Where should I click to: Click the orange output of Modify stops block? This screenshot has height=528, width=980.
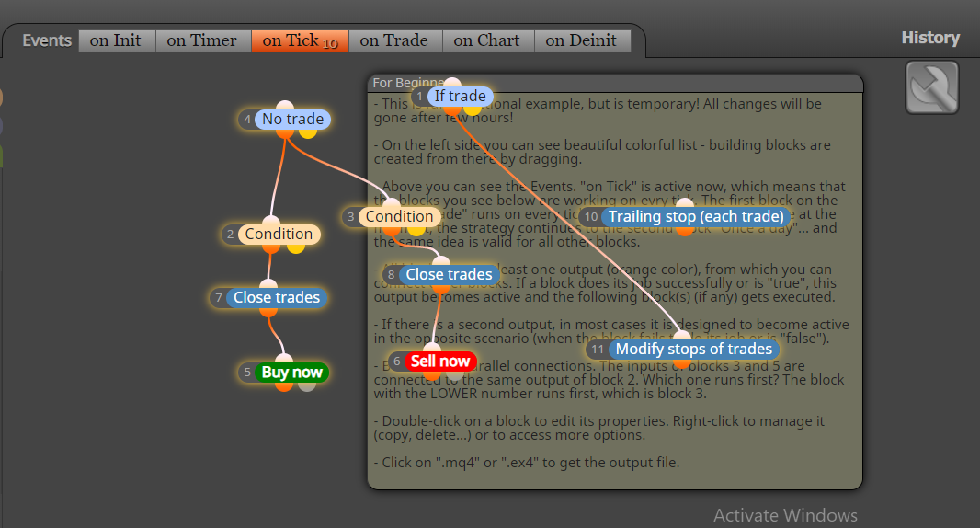682,362
